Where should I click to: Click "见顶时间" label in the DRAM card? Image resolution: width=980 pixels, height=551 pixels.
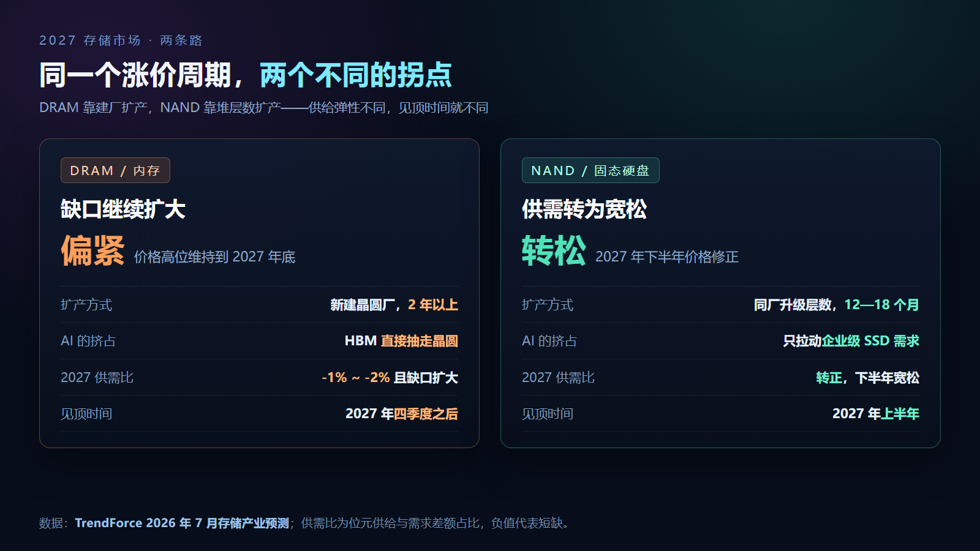(86, 414)
